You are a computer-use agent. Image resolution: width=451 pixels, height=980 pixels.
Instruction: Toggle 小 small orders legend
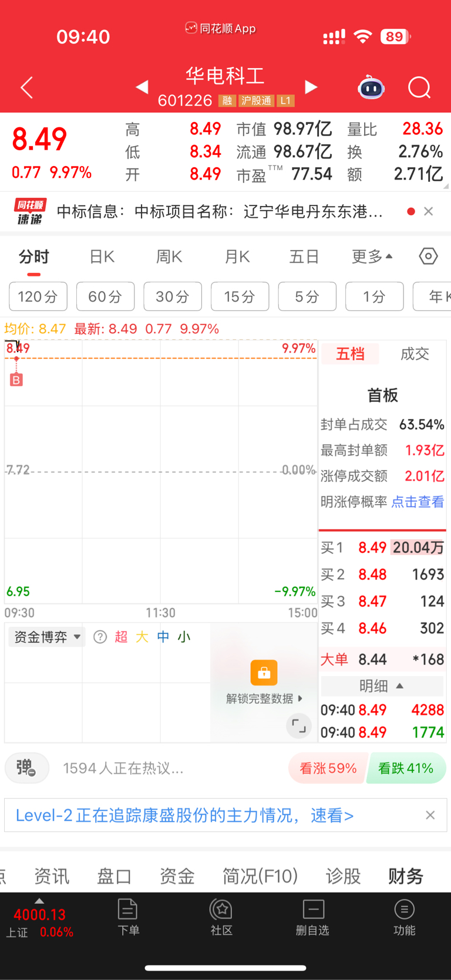point(184,637)
